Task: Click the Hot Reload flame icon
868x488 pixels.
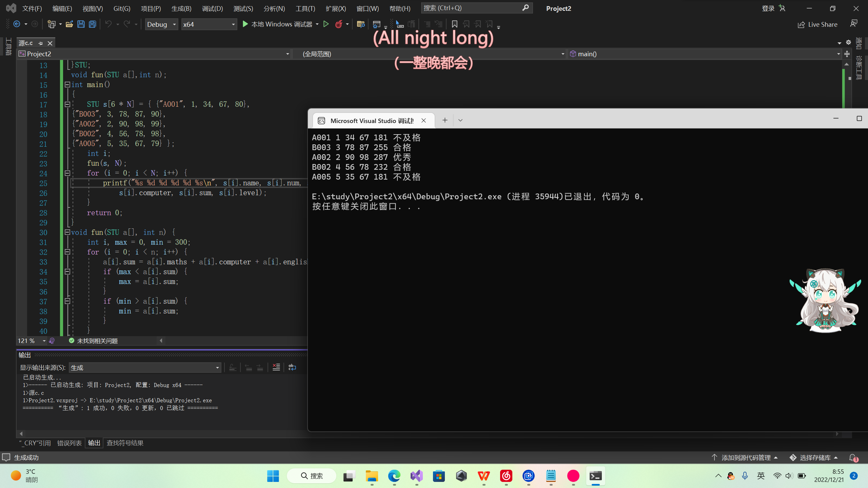Action: point(338,24)
